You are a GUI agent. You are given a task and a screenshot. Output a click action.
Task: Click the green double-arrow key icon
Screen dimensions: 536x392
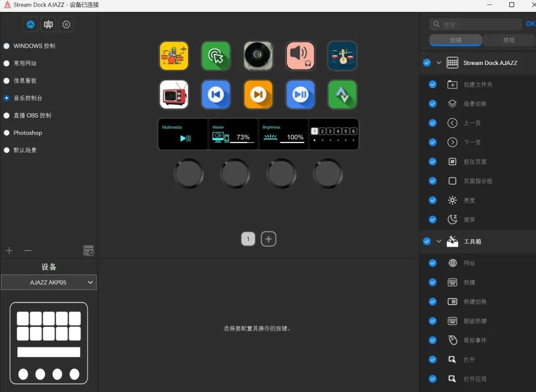pyautogui.click(x=342, y=94)
